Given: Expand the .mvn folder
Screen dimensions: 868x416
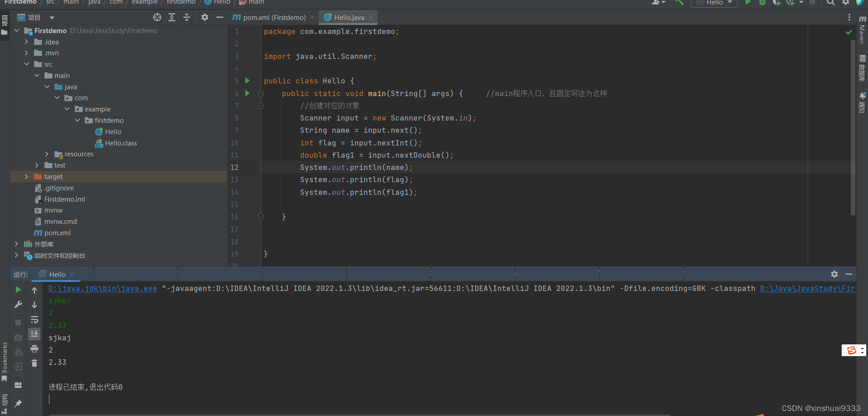Looking at the screenshot, I should click(x=26, y=53).
